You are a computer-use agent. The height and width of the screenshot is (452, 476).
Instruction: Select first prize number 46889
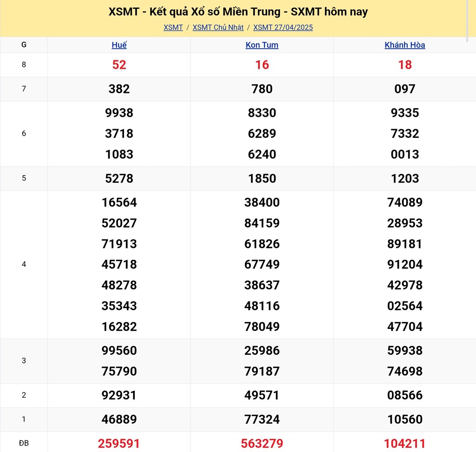pos(119,419)
